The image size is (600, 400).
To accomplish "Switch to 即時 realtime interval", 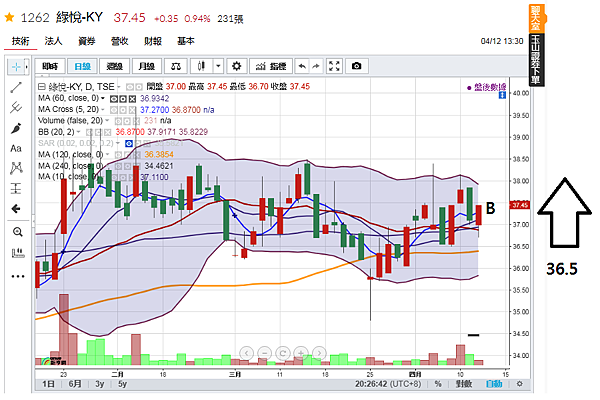I will pos(50,66).
